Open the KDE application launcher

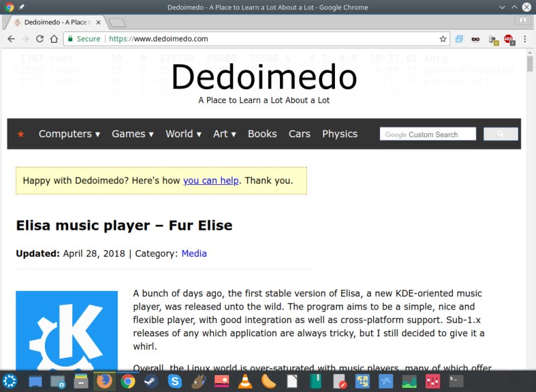(x=9, y=381)
